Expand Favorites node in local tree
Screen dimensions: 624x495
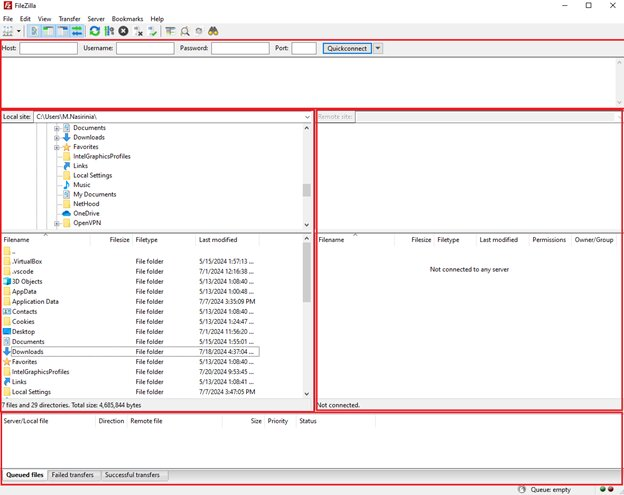[57, 147]
